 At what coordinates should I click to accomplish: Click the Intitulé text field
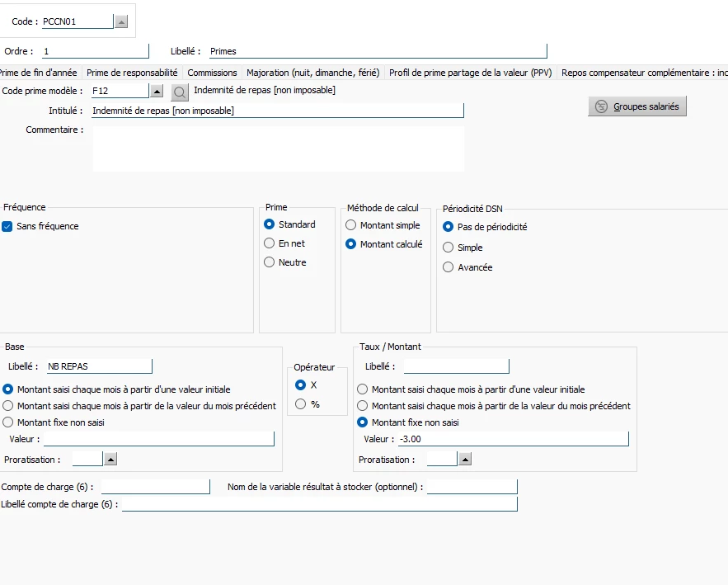[x=277, y=111]
